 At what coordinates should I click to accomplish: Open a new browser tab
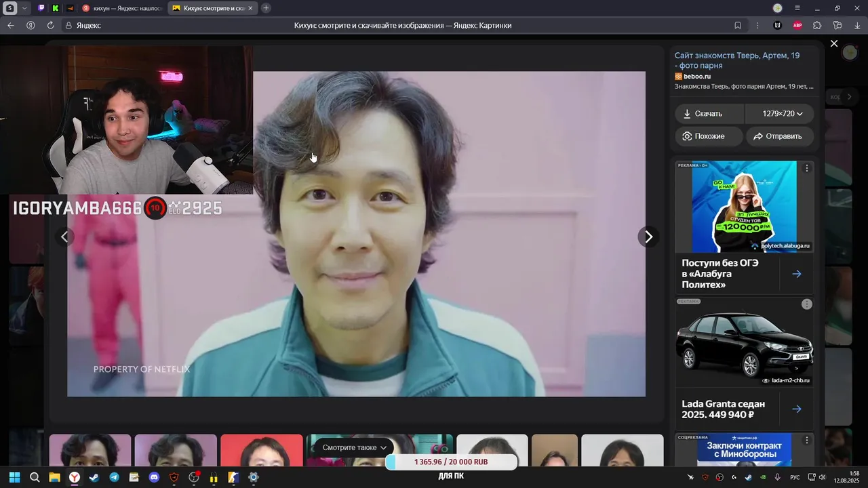[266, 8]
